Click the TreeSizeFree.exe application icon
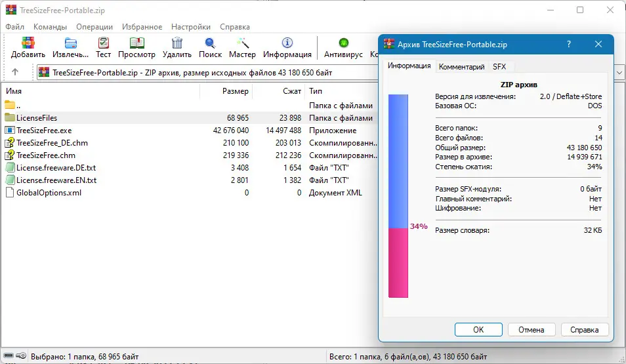626x364 pixels. [x=10, y=130]
